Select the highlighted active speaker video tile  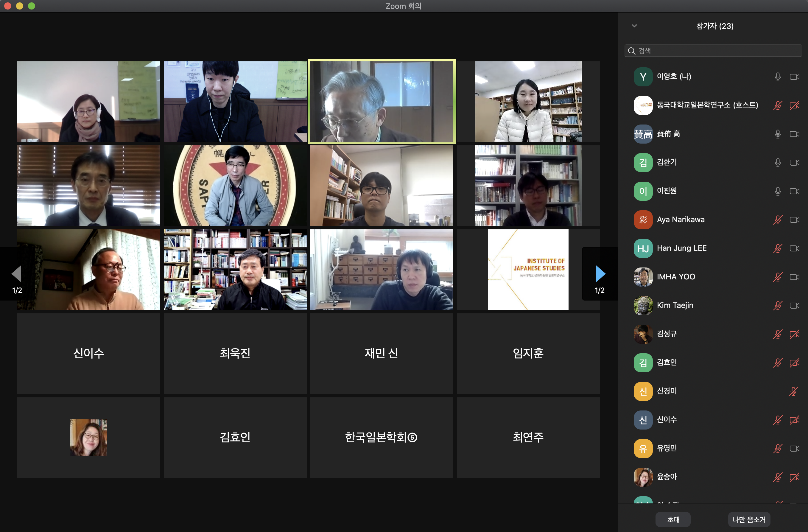[382, 102]
